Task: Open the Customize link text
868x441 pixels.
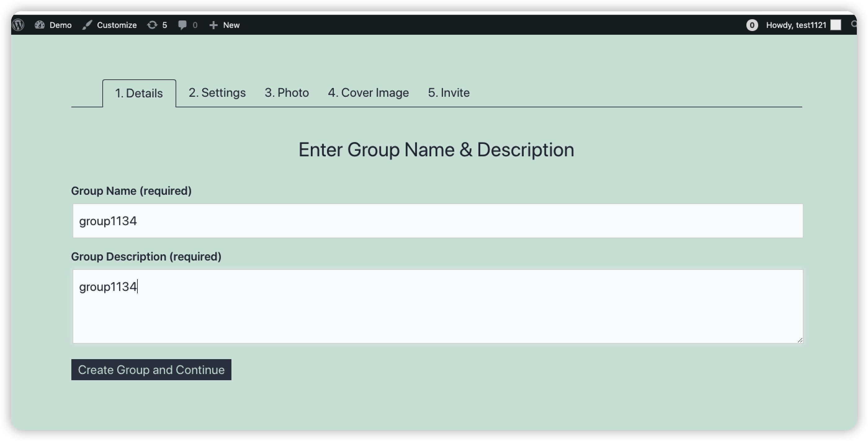Action: coord(116,25)
